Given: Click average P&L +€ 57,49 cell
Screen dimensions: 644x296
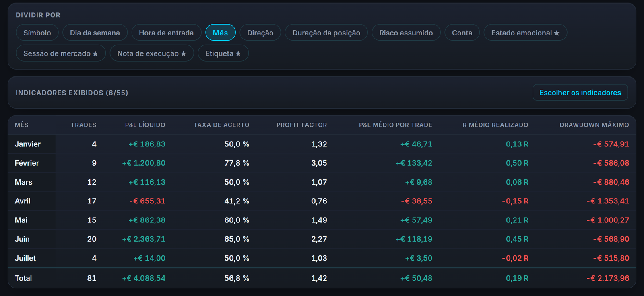Looking at the screenshot, I should [x=416, y=220].
